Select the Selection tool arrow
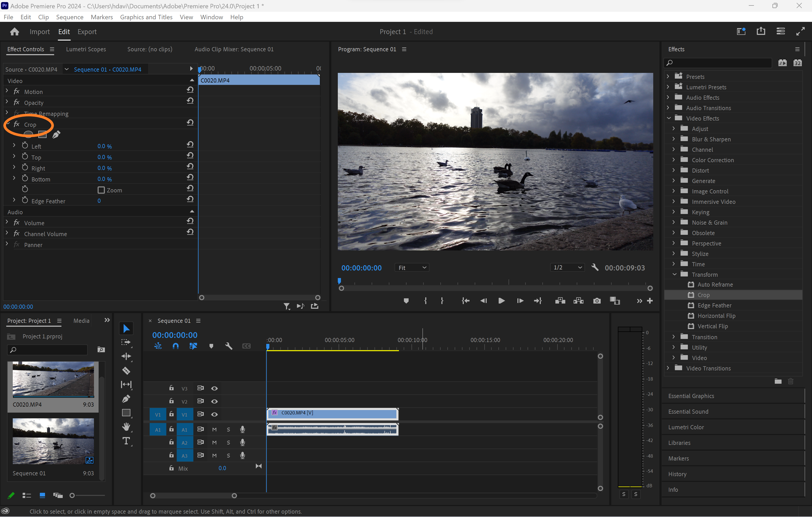 (x=126, y=329)
